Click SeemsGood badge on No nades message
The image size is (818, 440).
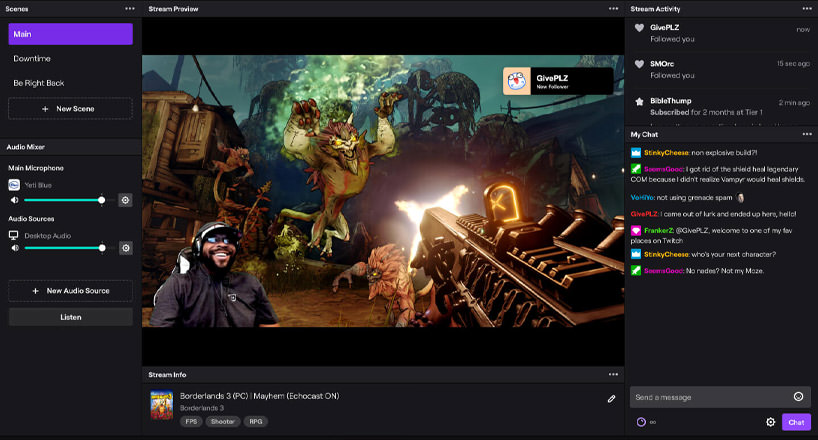[x=635, y=270]
